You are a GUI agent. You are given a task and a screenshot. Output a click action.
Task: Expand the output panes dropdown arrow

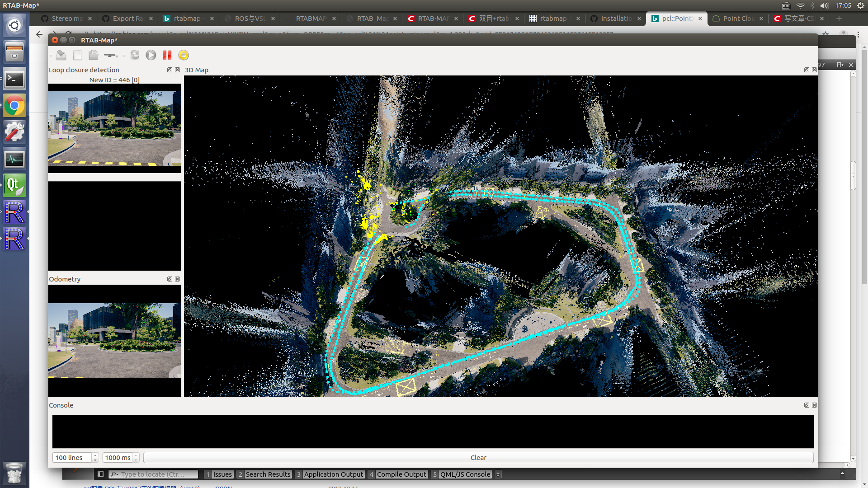point(498,474)
